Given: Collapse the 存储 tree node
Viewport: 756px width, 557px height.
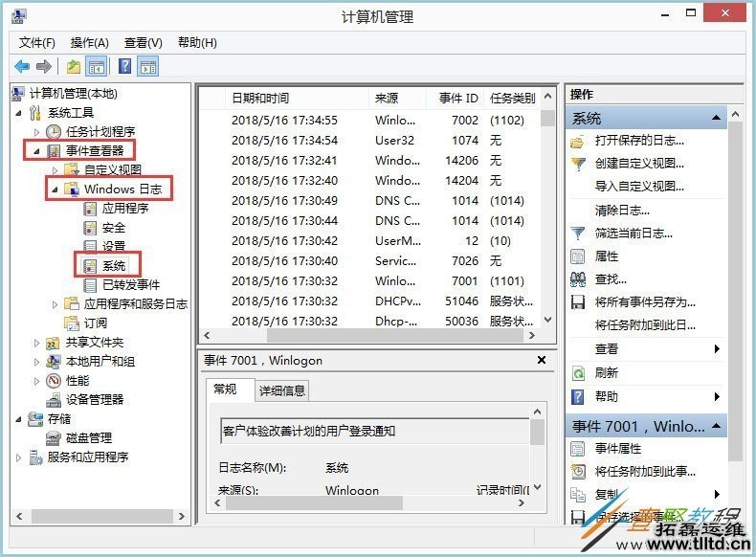Looking at the screenshot, I should tap(19, 419).
